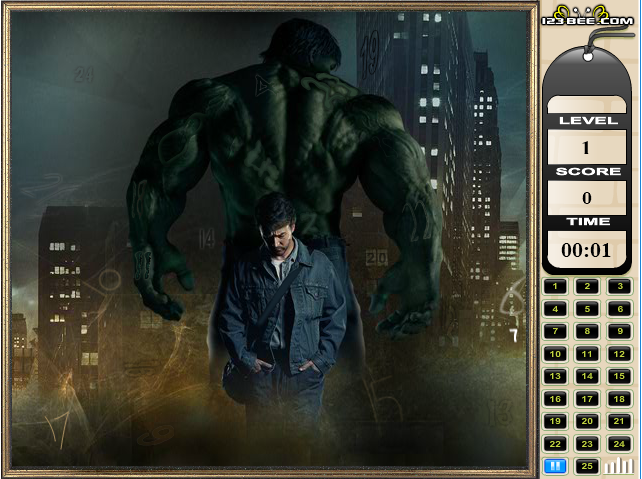The image size is (642, 479).
Task: Click the number 1 tile in the grid
Action: (555, 287)
